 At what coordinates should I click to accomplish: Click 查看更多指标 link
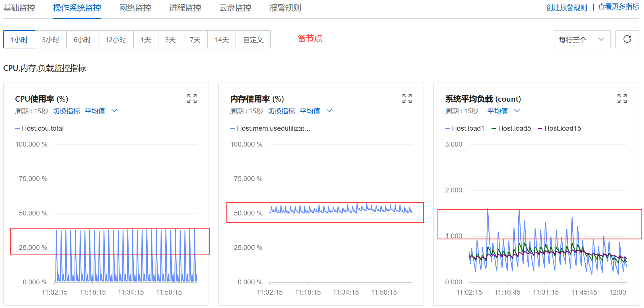619,7
